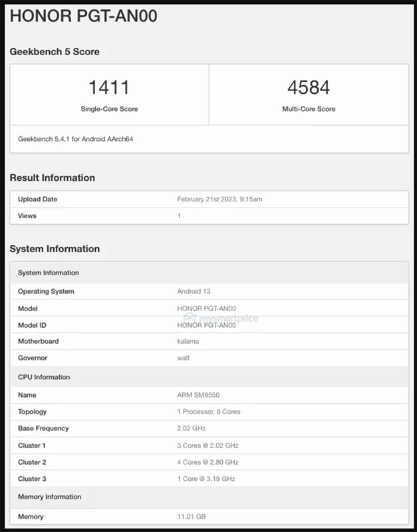417x532 pixels.
Task: Click the CPU Information header row
Action: click(209, 377)
